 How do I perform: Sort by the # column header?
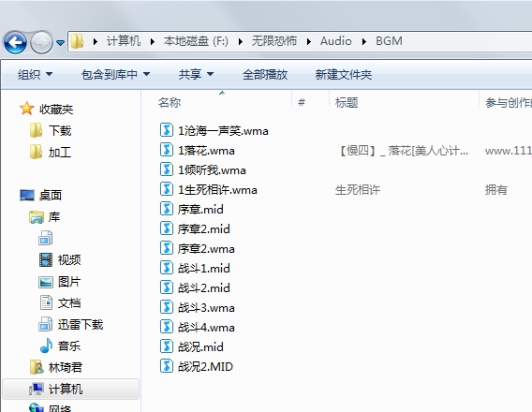click(302, 102)
